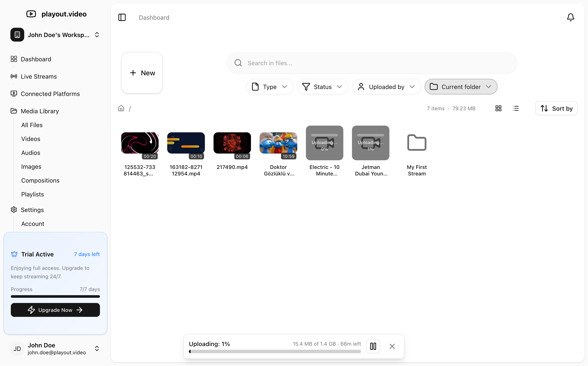Cancel upload with the X icon

point(392,346)
